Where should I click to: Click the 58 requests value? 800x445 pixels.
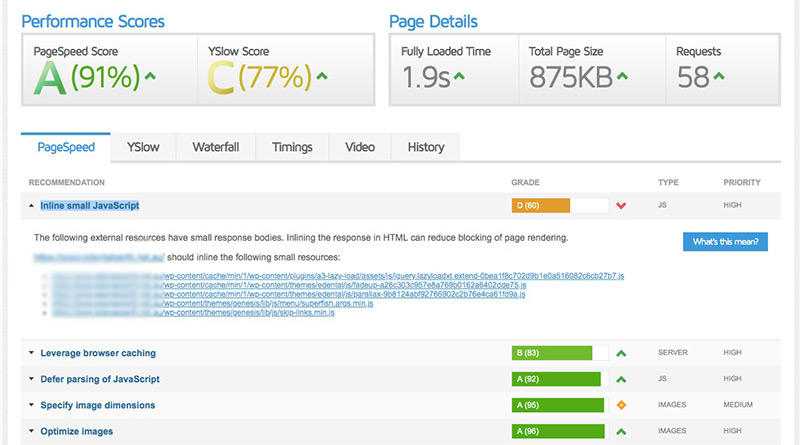click(693, 78)
